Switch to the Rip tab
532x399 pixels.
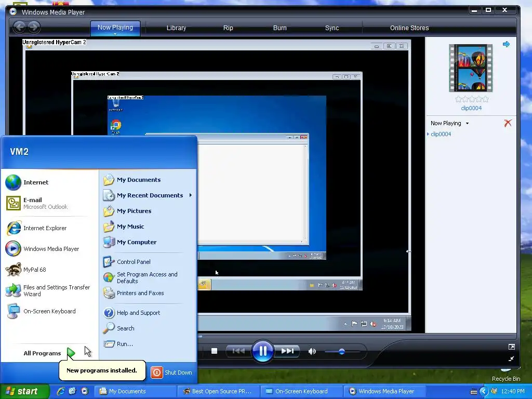click(228, 28)
